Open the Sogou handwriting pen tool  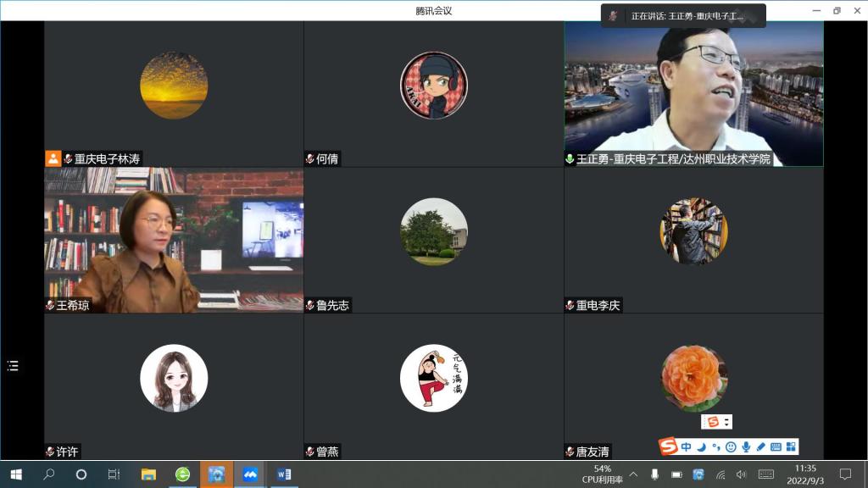click(760, 446)
